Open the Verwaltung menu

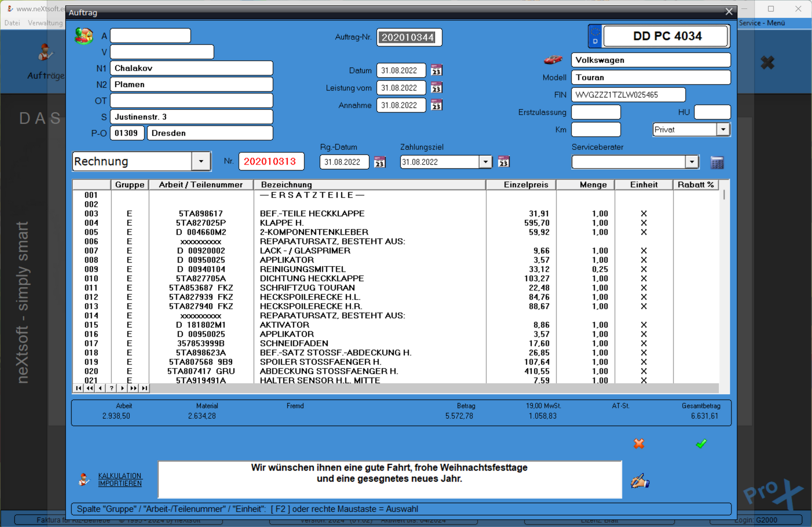[x=45, y=23]
